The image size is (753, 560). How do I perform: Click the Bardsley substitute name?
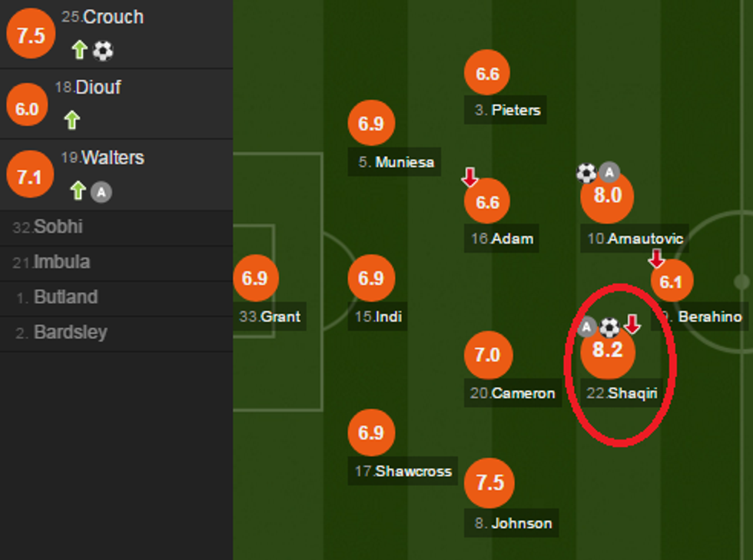click(70, 333)
